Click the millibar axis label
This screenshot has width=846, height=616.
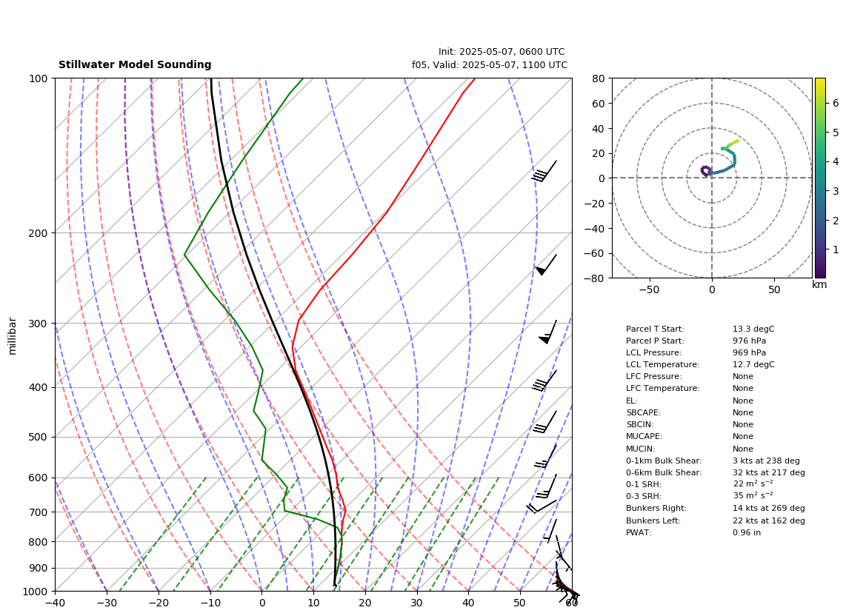coord(13,337)
